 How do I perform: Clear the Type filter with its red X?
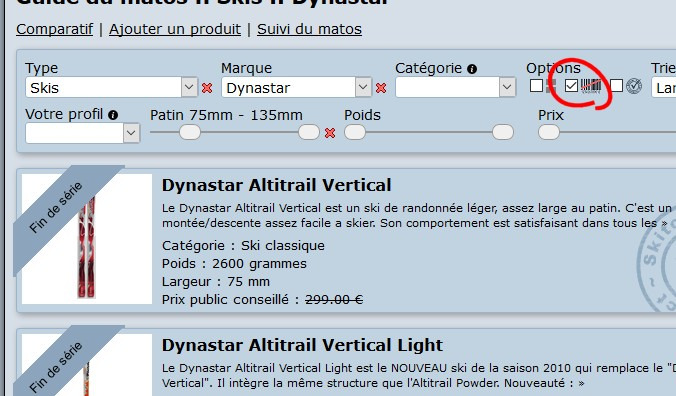click(207, 88)
